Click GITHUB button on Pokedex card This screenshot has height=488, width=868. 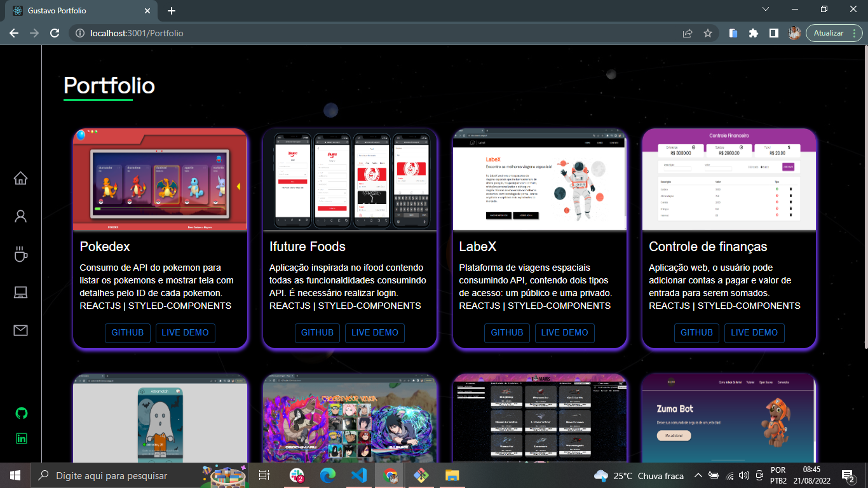128,333
